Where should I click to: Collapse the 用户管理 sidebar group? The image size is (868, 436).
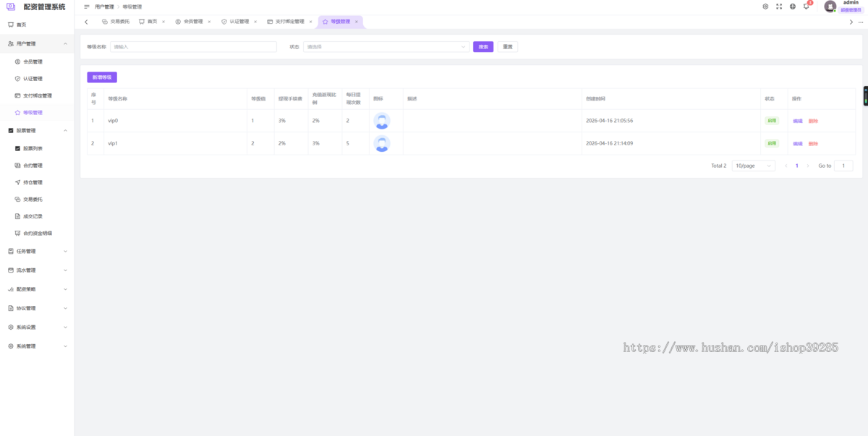37,44
